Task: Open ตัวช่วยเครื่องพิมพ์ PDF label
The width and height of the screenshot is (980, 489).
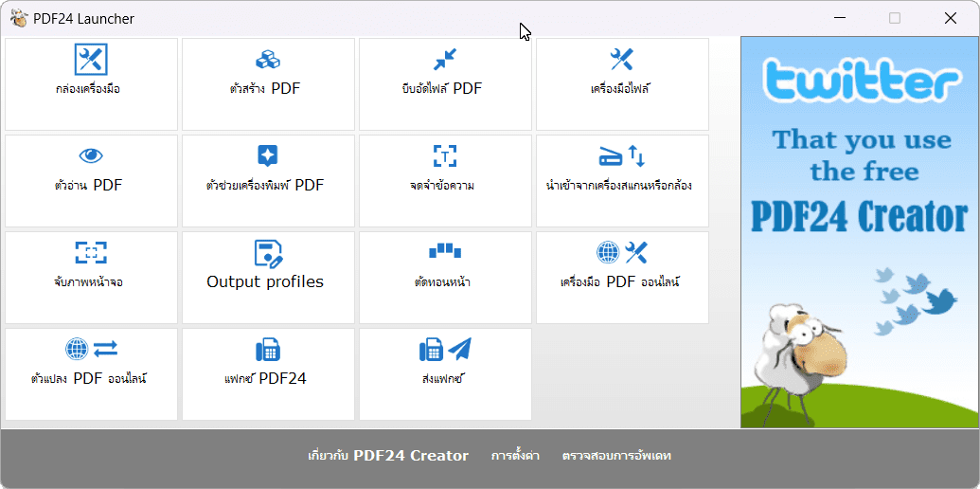Action: (265, 185)
